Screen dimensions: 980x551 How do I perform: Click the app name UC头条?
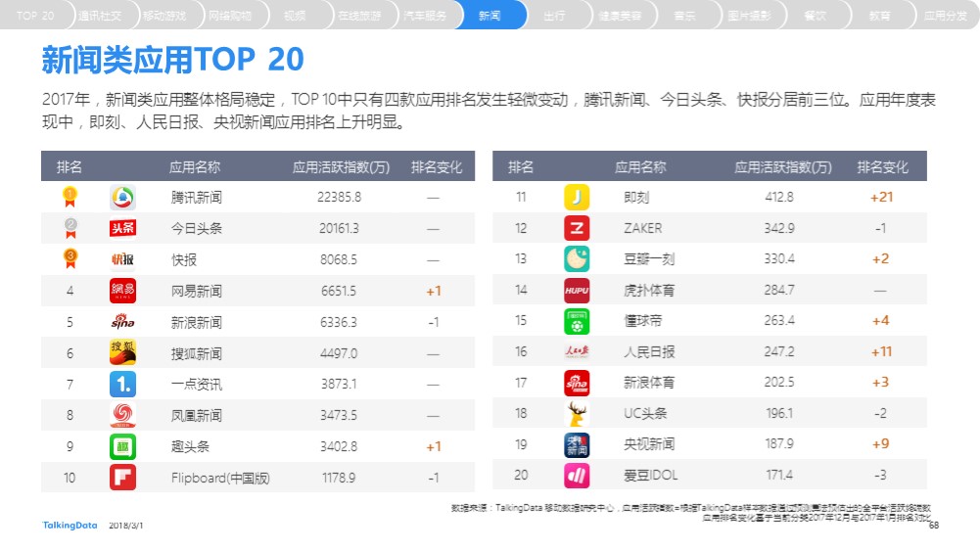[645, 414]
